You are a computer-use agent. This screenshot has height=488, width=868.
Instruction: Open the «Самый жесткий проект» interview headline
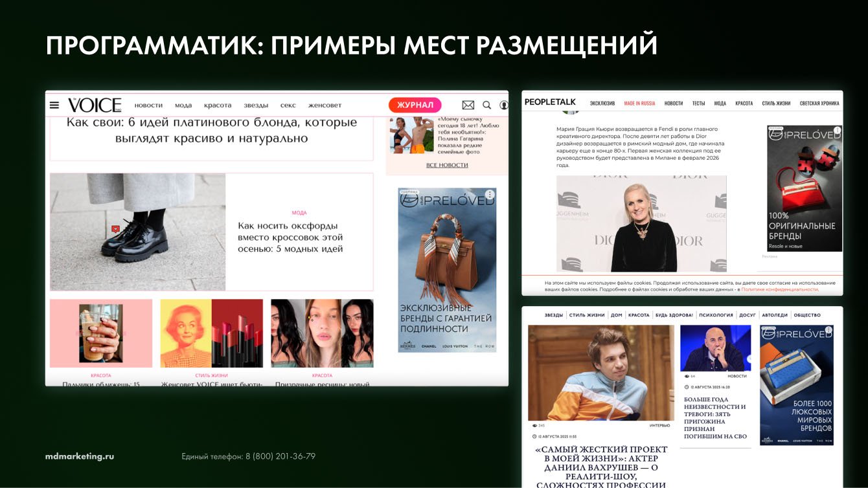(601, 467)
